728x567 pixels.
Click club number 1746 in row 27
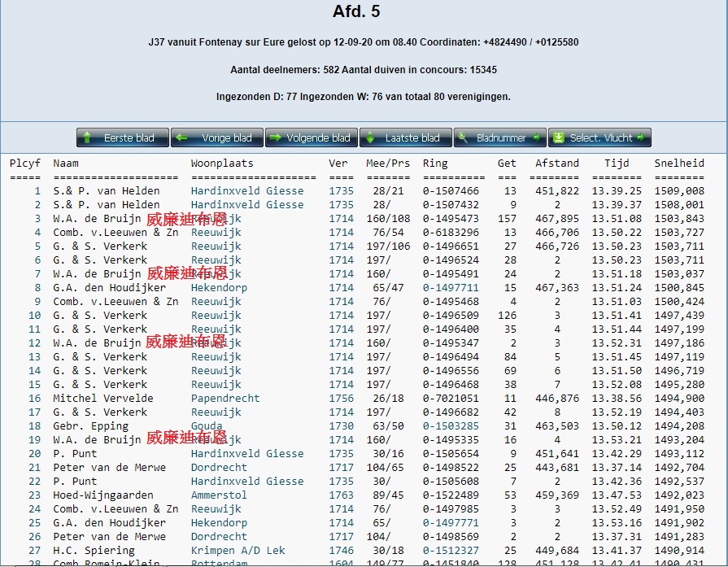pyautogui.click(x=342, y=551)
